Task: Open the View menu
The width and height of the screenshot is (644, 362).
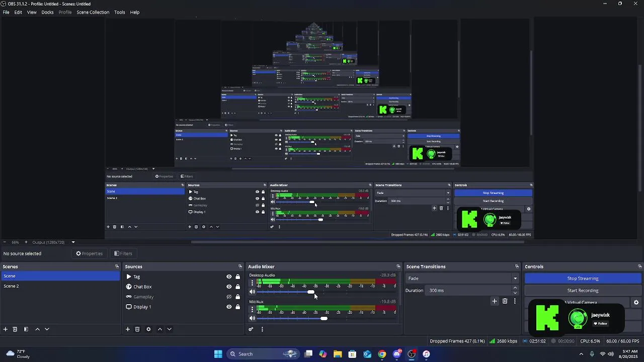Action: 32,12
